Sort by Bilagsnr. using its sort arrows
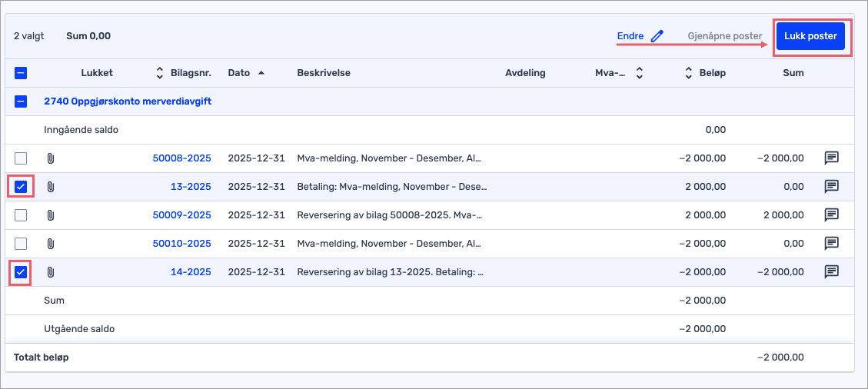 click(x=159, y=73)
